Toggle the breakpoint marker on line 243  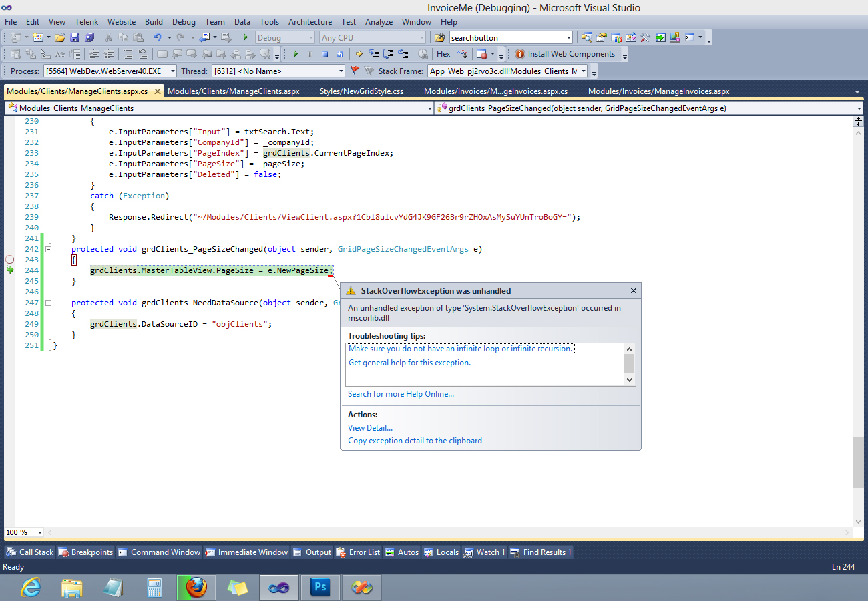pos(9,259)
